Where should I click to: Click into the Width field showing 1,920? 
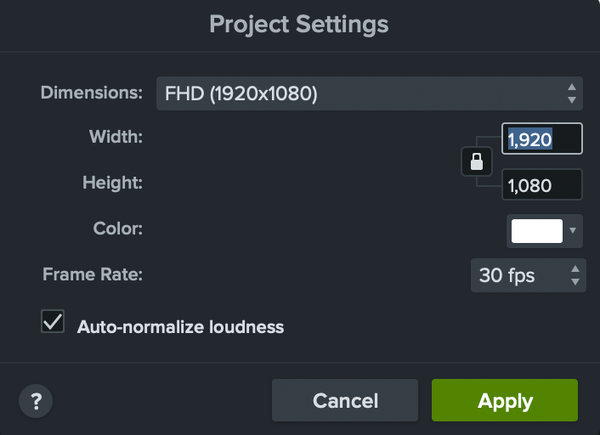(x=542, y=140)
